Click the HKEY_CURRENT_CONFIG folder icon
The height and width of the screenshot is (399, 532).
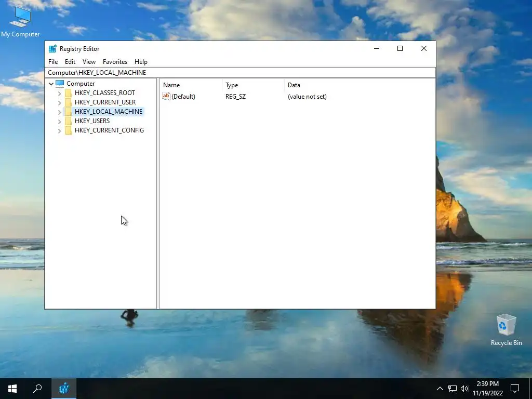click(68, 130)
